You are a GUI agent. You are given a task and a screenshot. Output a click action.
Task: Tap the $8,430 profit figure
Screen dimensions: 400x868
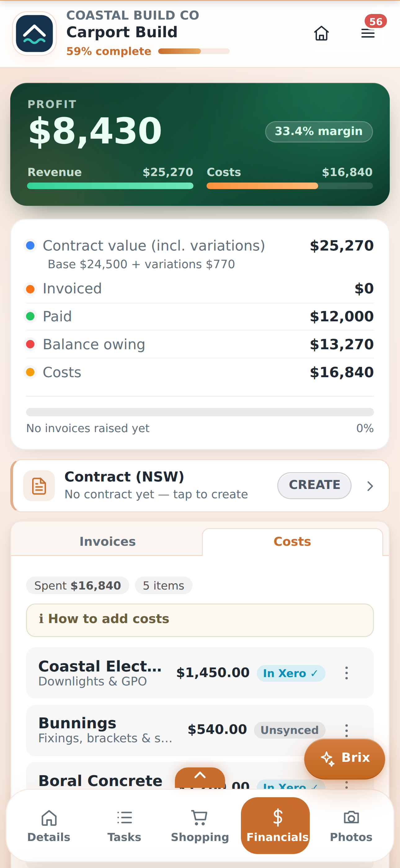pos(95,131)
